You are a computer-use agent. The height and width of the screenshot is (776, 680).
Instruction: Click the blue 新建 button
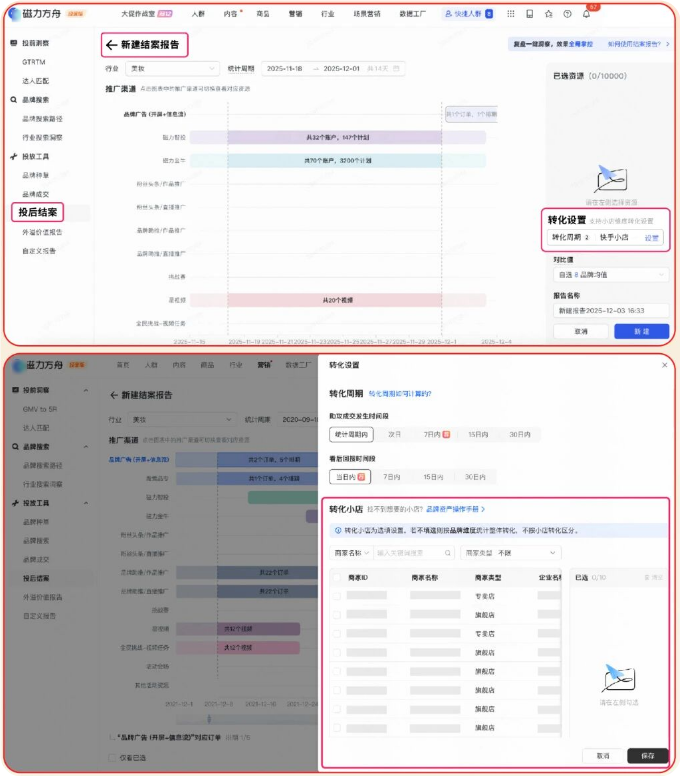coord(640,331)
